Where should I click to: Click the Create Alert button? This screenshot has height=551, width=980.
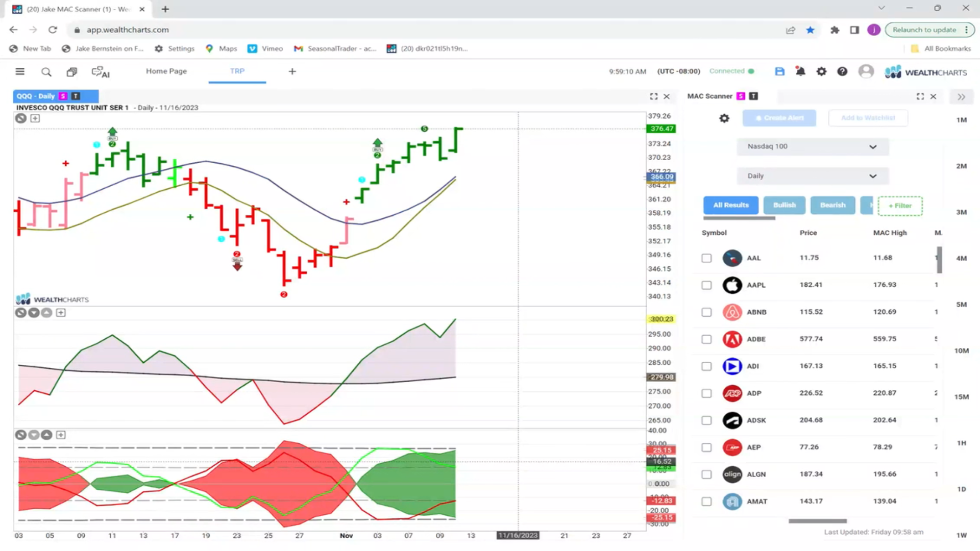point(779,118)
